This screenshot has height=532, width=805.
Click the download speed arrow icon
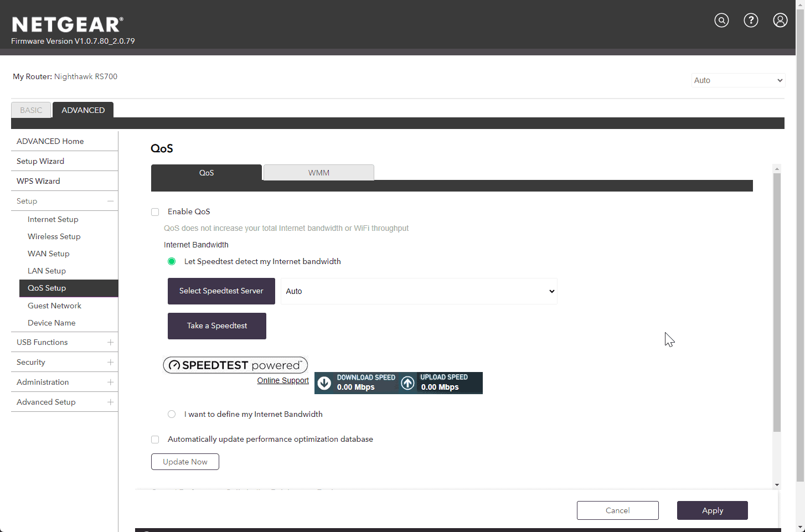coord(324,383)
